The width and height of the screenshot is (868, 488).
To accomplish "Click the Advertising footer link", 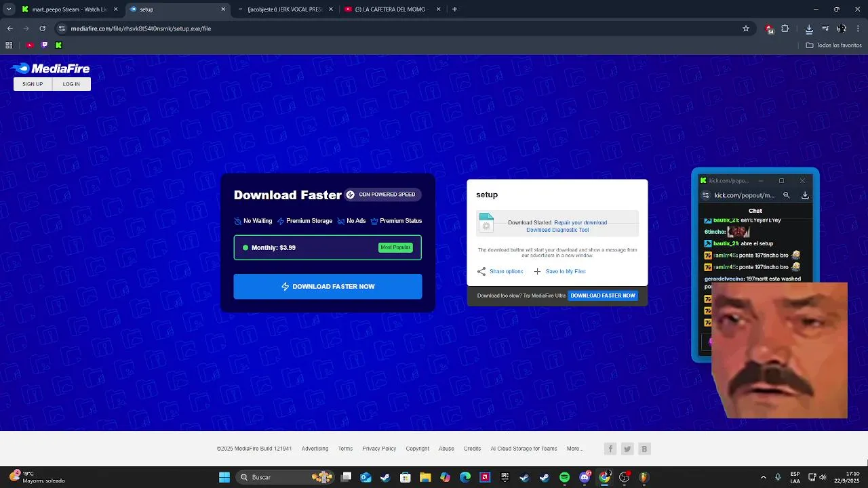I will click(315, 449).
